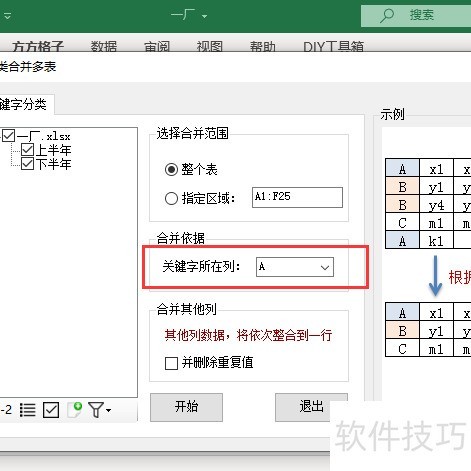Select the 下半年 tree item label
This screenshot has width=471, height=471.
click(x=53, y=164)
